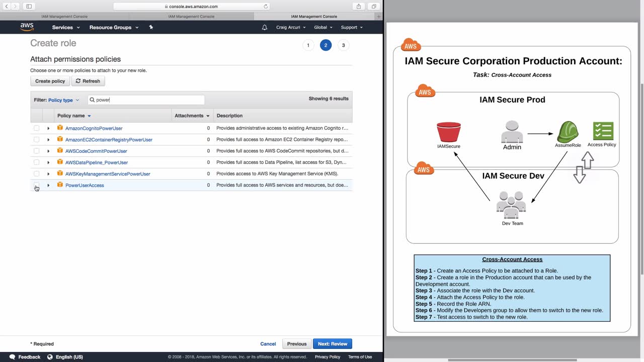Switch to the second IAM Management Console tab

click(191, 17)
